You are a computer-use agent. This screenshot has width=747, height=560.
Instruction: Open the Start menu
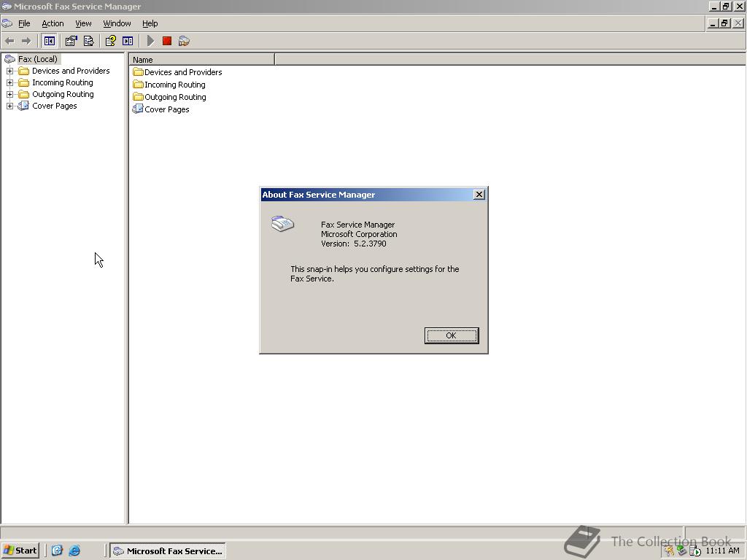(x=20, y=551)
